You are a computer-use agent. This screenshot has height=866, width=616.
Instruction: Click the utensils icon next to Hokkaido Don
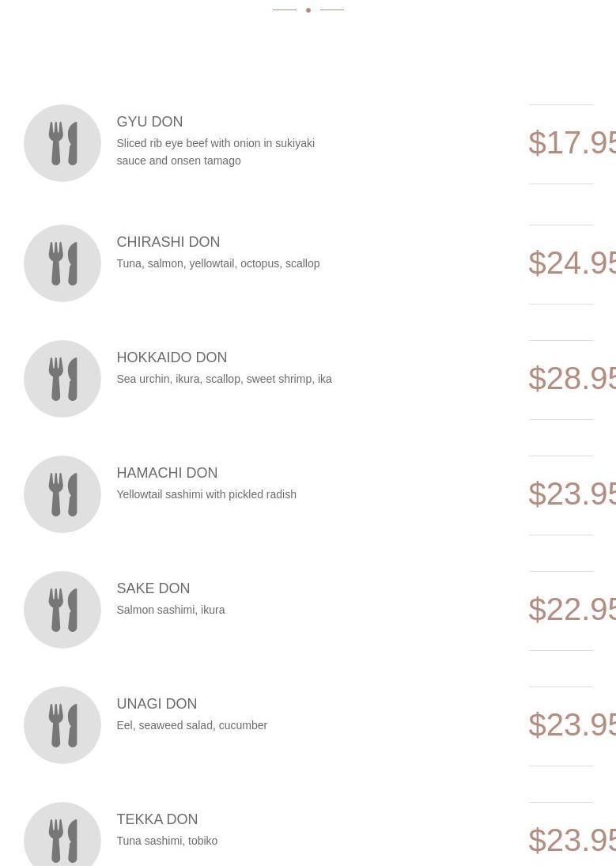point(62,379)
